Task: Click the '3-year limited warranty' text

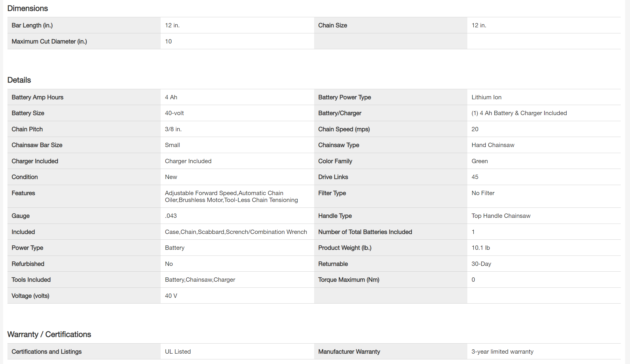Action: point(502,352)
